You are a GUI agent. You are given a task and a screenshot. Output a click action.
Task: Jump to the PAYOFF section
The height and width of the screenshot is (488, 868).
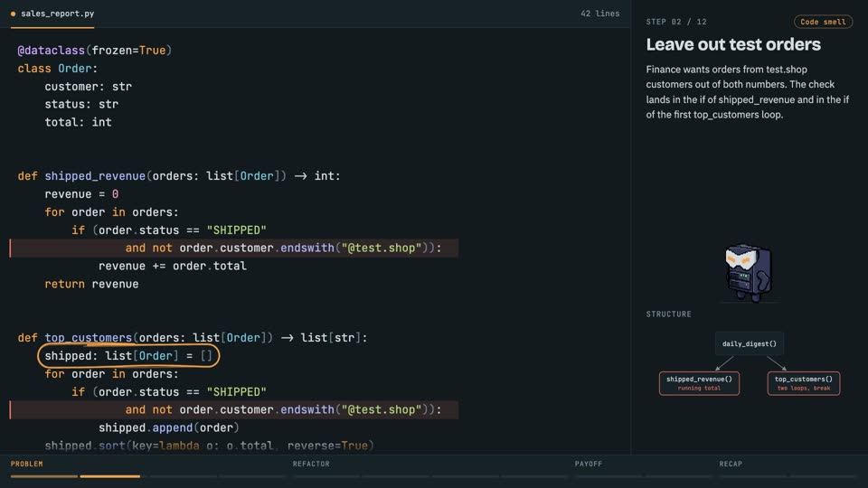tap(588, 464)
